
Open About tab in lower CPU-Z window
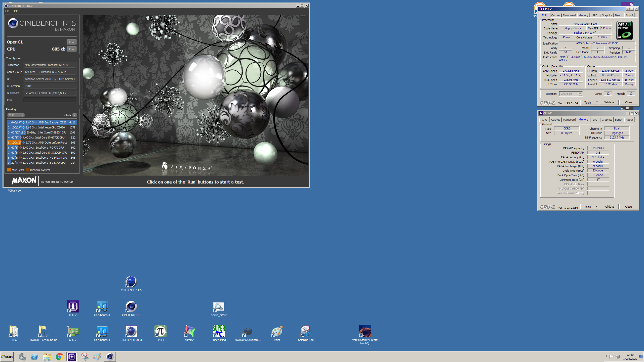coord(629,120)
